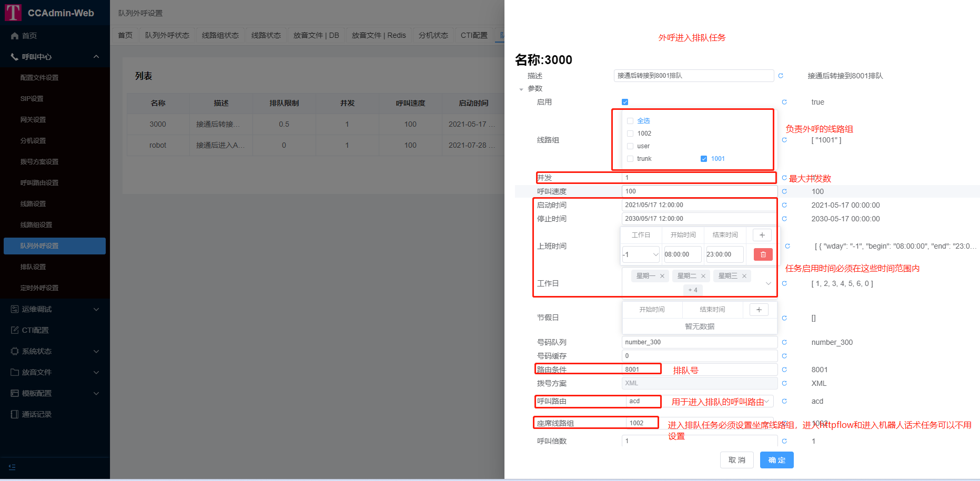Open 排队设置 in the sidebar
Viewport: 980px width, 481px height.
tap(33, 267)
